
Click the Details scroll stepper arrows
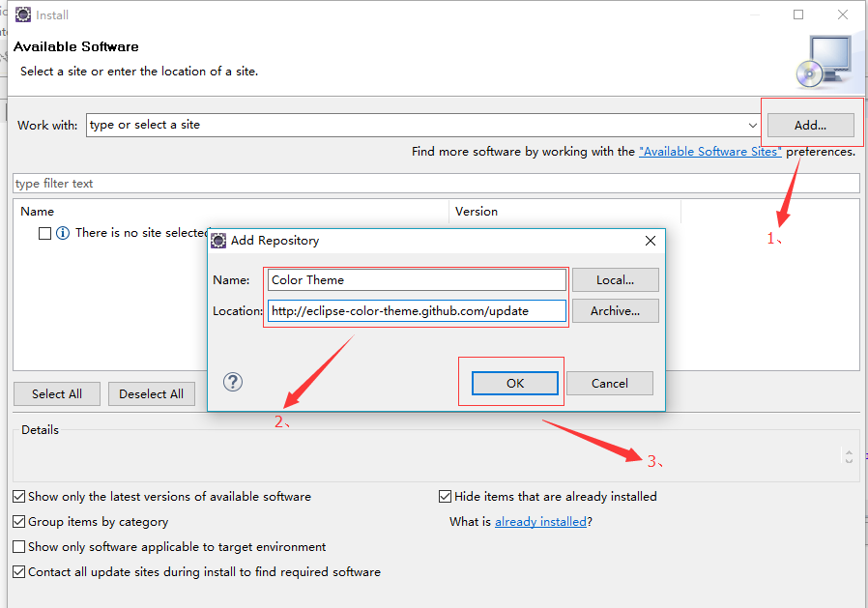(850, 456)
